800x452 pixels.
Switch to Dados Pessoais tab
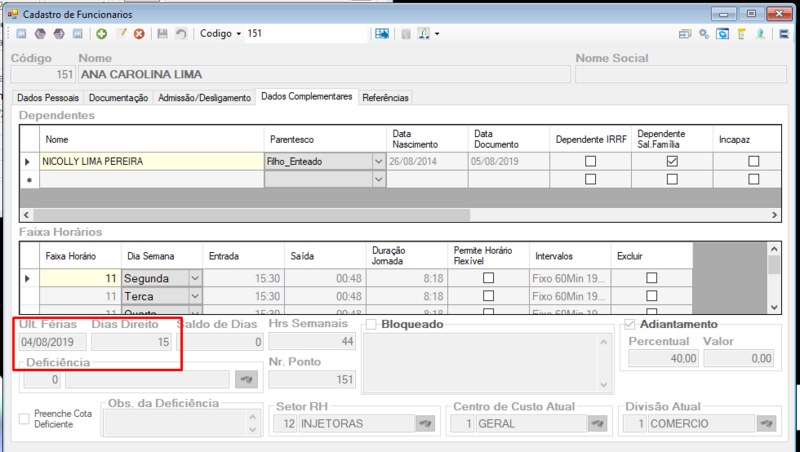[48, 97]
